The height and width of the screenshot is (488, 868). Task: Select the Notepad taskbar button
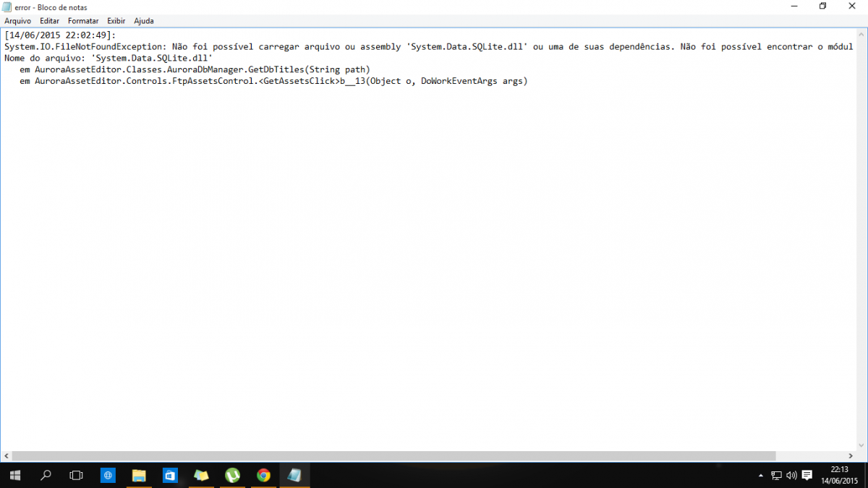294,476
